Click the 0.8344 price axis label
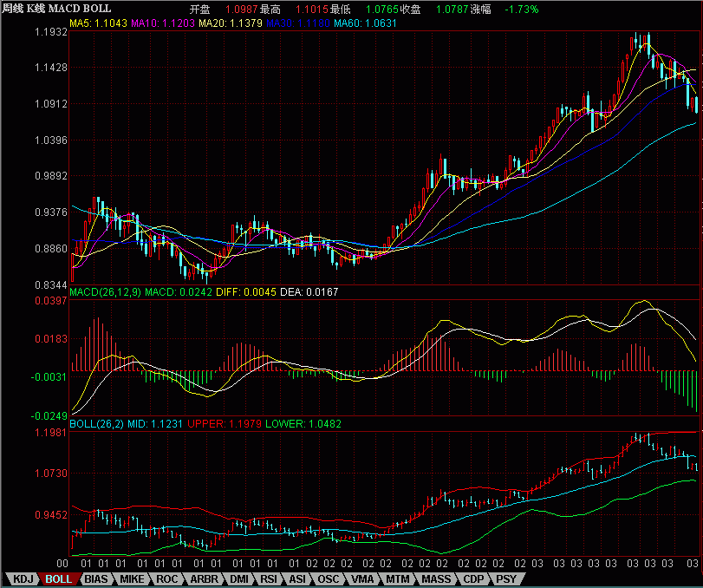 (x=51, y=284)
